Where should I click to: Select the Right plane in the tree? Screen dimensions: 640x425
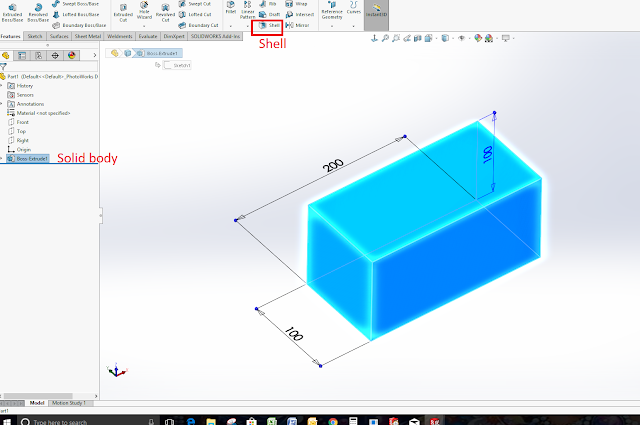point(18,140)
